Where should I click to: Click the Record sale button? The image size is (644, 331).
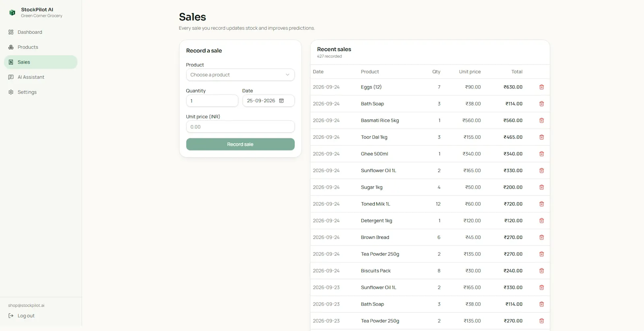[240, 144]
